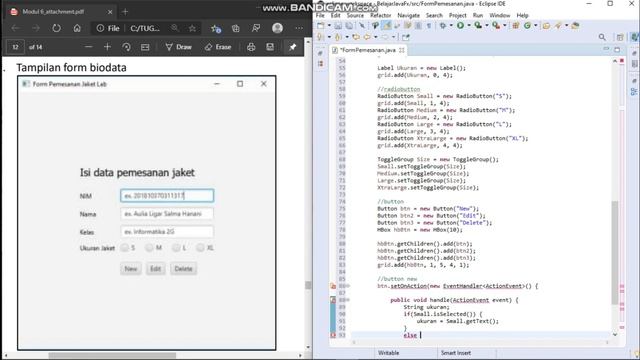The width and height of the screenshot is (640, 360).
Task: Click the Open Type folder icon
Action: pyautogui.click(x=546, y=26)
